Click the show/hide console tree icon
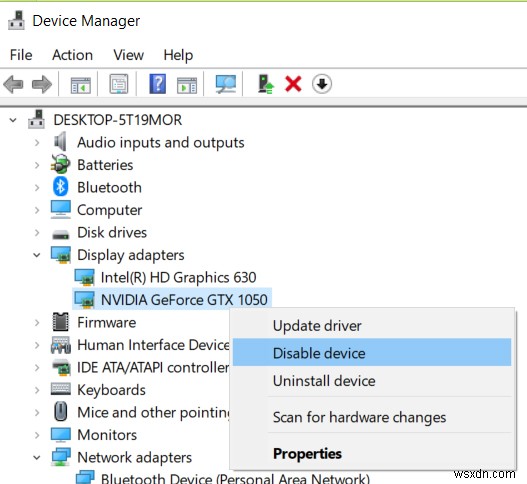 pyautogui.click(x=81, y=85)
